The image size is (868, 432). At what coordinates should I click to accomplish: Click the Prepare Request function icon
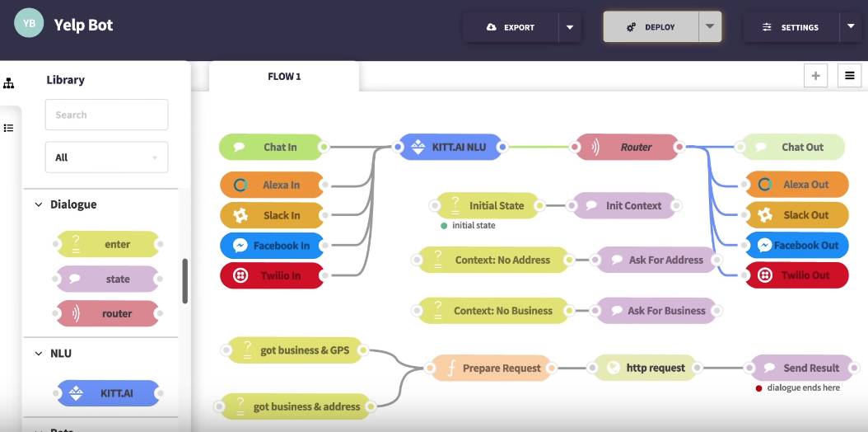(x=450, y=369)
